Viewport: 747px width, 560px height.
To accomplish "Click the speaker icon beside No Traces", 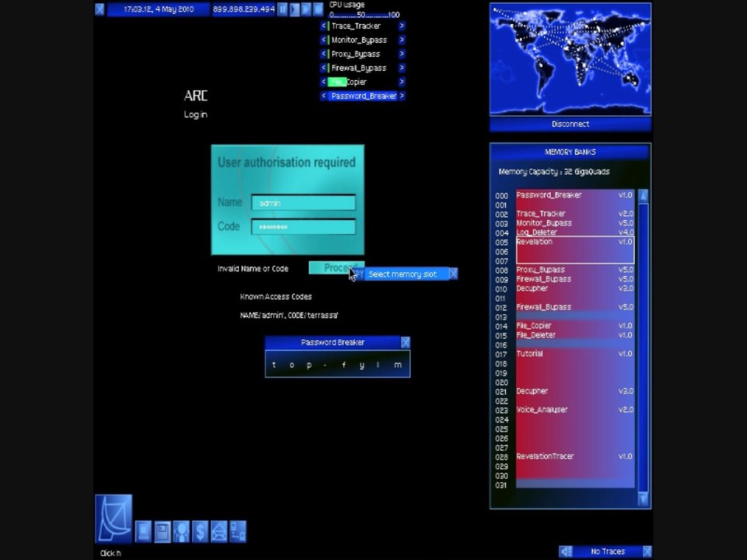I will click(566, 551).
